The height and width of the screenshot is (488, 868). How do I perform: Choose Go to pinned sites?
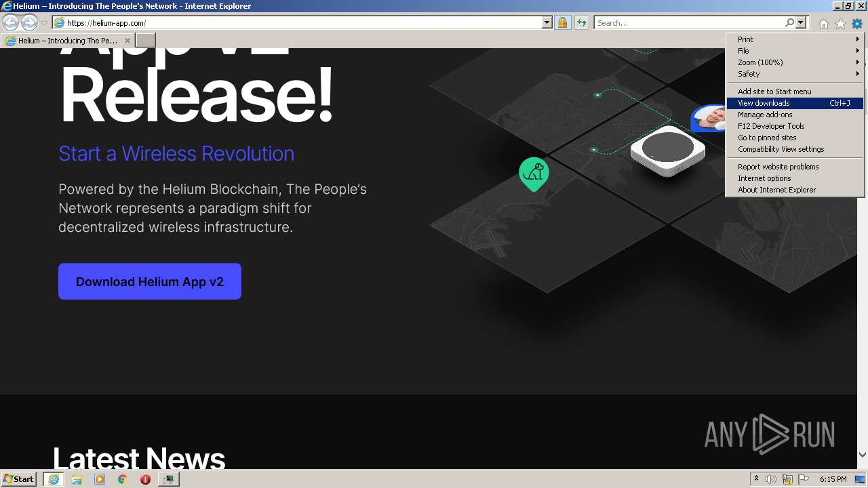click(x=795, y=138)
